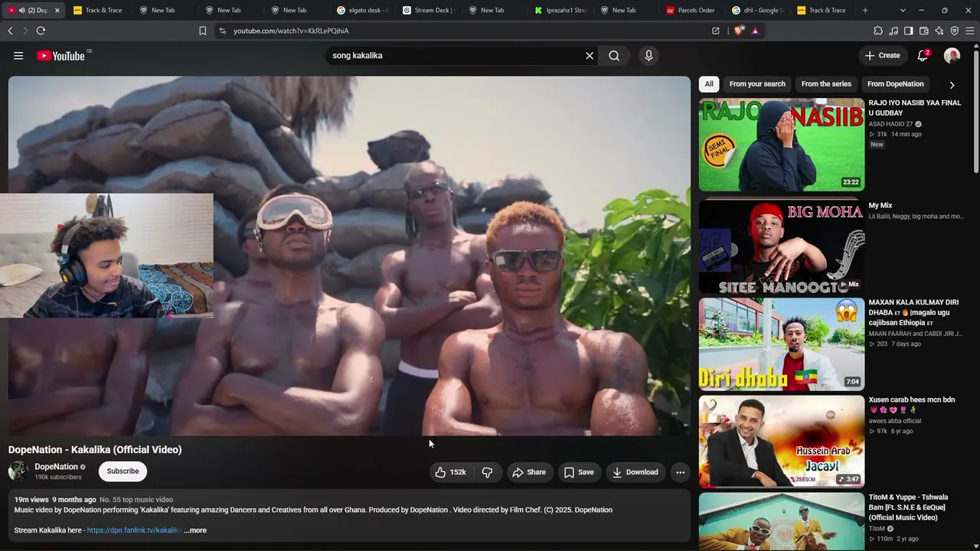980x551 pixels.
Task: Open the browser extensions puzzle icon
Action: 878,31
